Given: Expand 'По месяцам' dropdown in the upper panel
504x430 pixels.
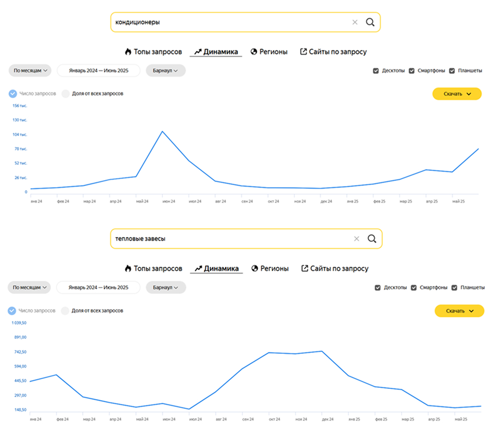Looking at the screenshot, I should coord(30,70).
